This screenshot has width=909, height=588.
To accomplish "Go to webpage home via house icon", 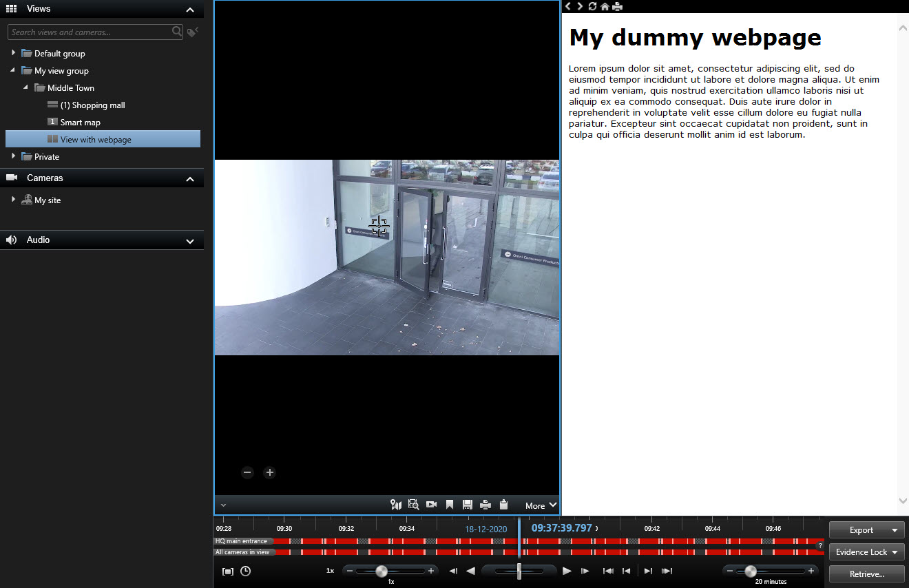I will [605, 6].
